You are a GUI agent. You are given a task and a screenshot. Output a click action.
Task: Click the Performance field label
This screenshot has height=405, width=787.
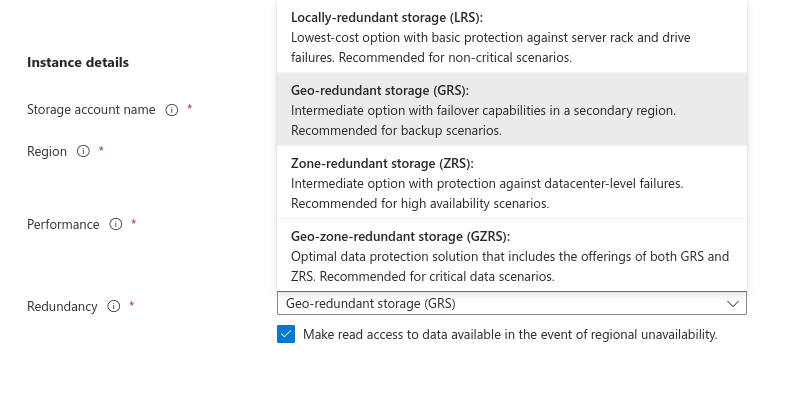point(63,225)
